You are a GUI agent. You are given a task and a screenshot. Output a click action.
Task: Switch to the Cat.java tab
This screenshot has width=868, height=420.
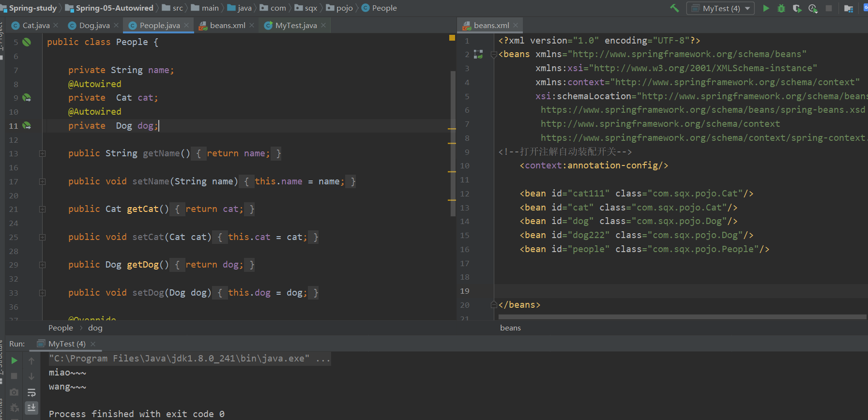point(36,26)
